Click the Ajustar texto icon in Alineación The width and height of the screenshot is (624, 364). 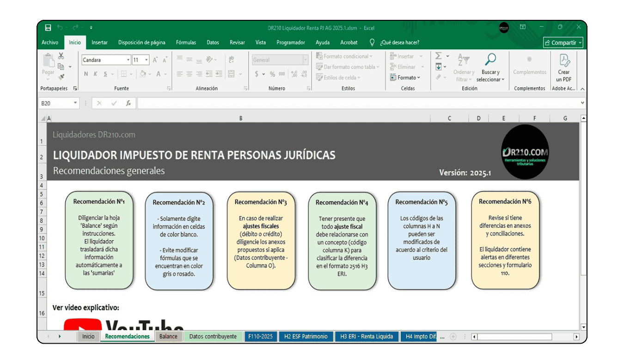click(x=232, y=60)
